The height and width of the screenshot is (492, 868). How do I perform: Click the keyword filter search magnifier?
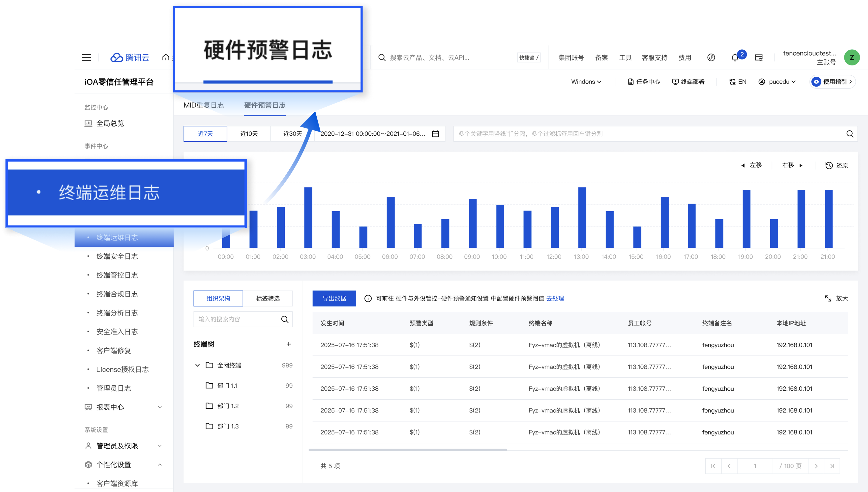(x=850, y=134)
